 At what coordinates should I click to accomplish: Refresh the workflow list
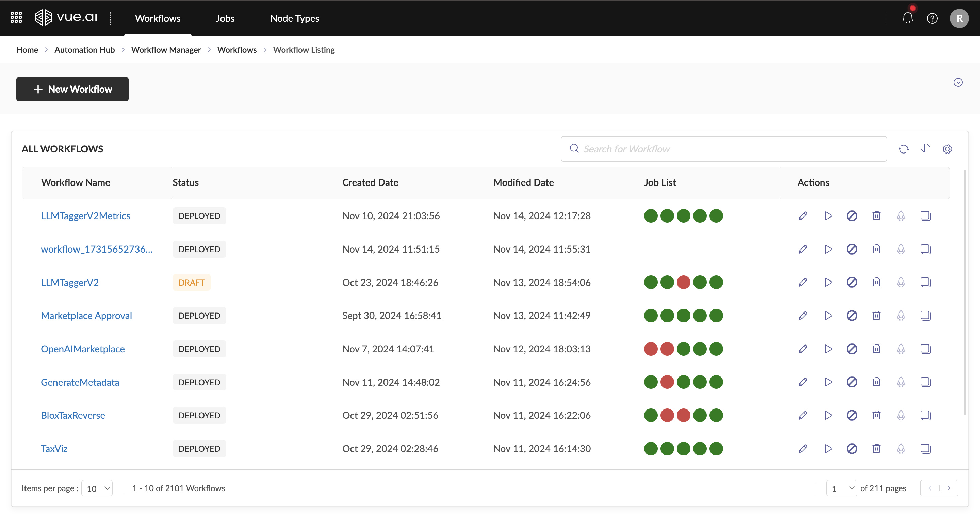pos(903,149)
